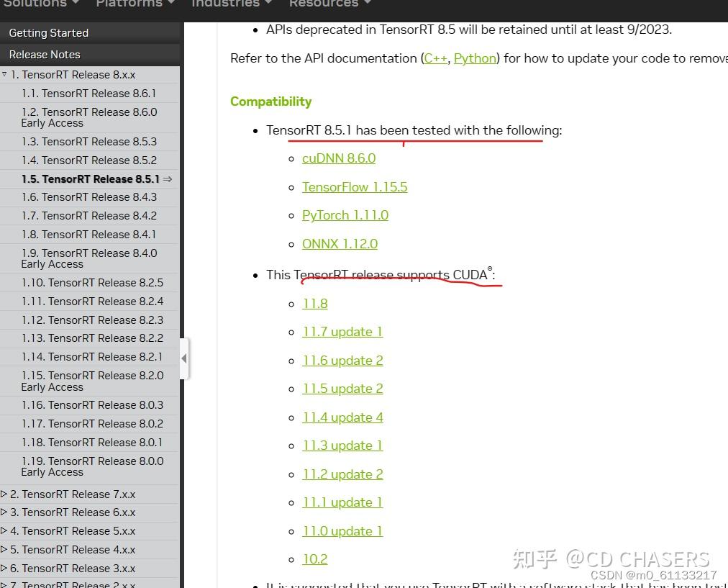Collapse the TensorRT Release 8.x.x section
The width and height of the screenshot is (728, 588).
(x=5, y=74)
